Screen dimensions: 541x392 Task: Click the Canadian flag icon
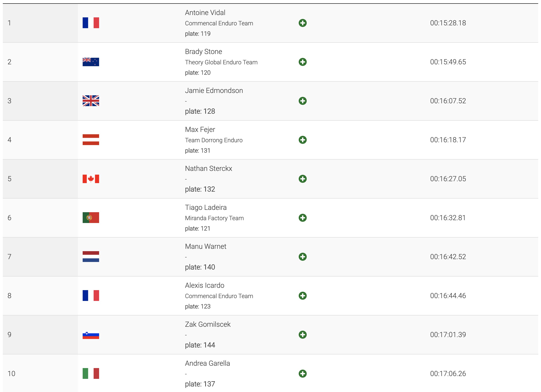click(91, 179)
